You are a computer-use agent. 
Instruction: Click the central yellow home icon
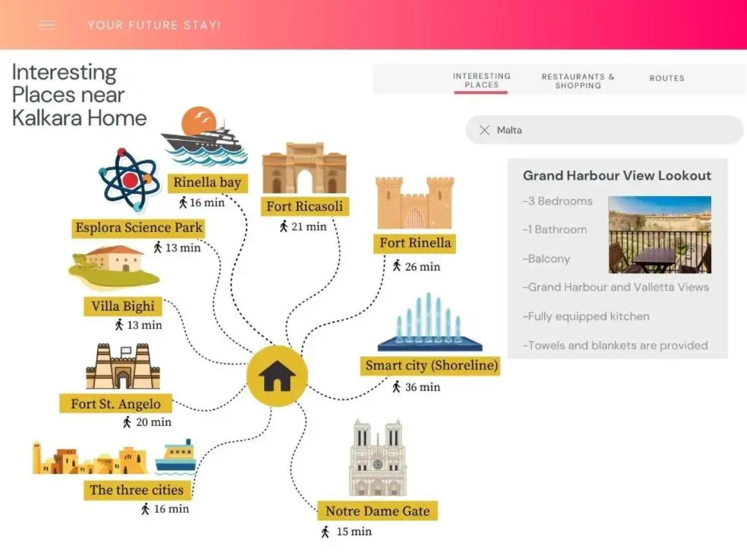(x=277, y=376)
